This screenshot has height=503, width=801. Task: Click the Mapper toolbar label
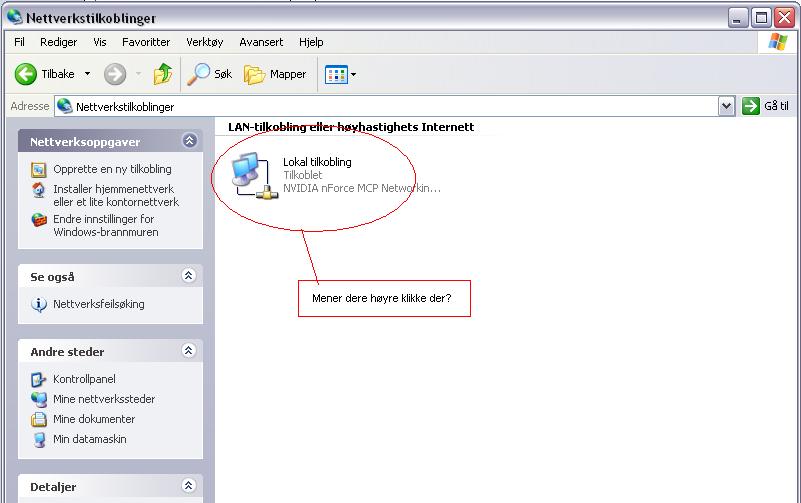pyautogui.click(x=288, y=74)
